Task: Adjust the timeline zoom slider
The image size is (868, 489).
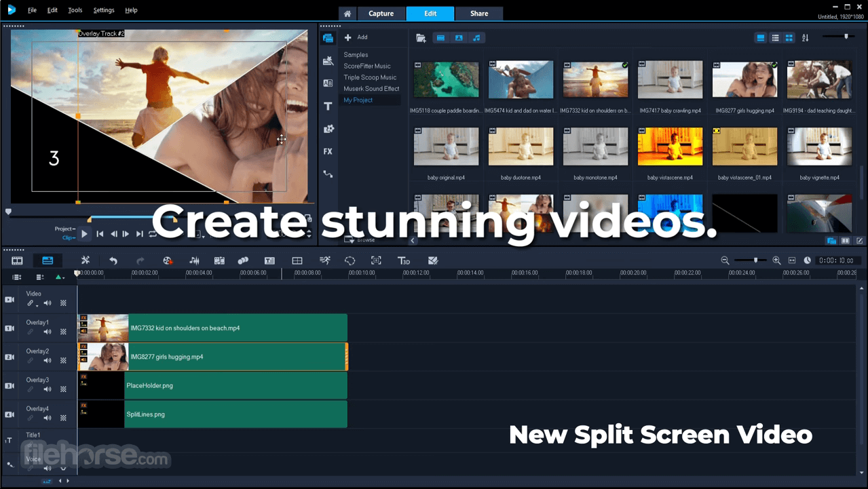Action: [x=751, y=260]
